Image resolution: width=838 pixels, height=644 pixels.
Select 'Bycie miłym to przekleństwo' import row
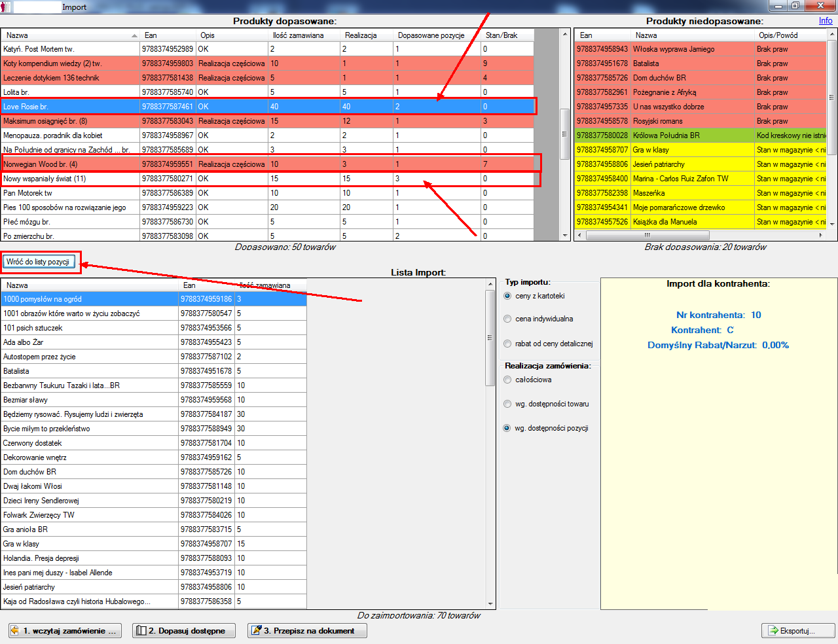click(154, 429)
